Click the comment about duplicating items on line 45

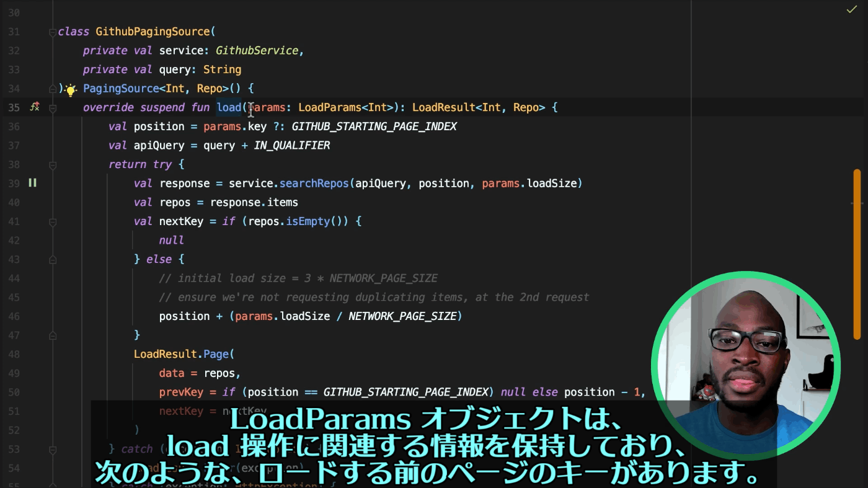(374, 298)
